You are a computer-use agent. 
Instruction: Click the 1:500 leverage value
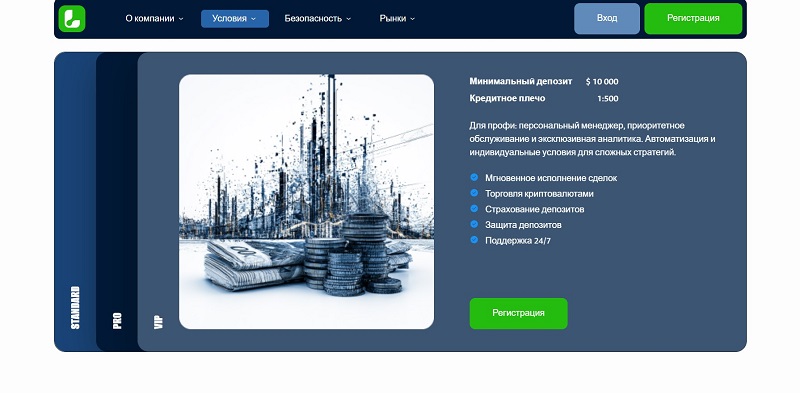[x=608, y=99]
